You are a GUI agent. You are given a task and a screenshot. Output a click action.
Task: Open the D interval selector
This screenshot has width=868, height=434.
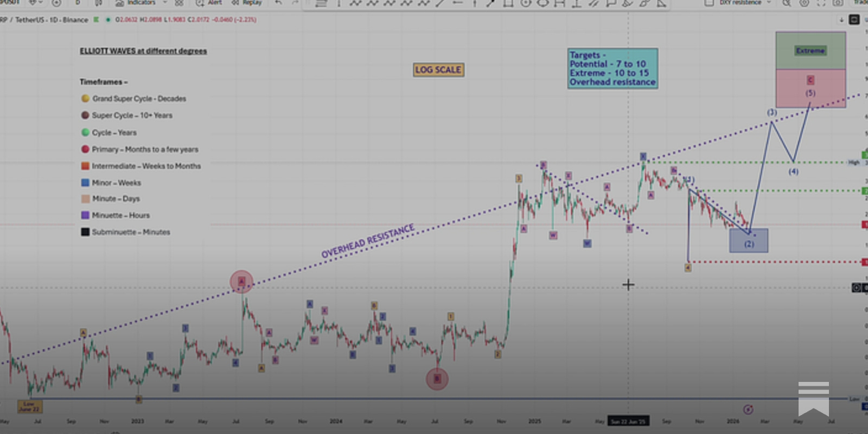78,3
